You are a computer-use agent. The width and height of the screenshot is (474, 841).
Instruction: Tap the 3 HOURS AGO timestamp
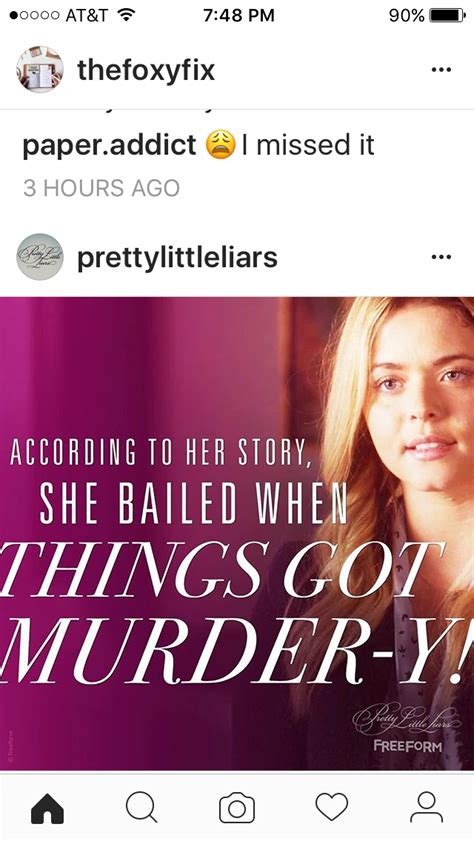click(x=101, y=188)
